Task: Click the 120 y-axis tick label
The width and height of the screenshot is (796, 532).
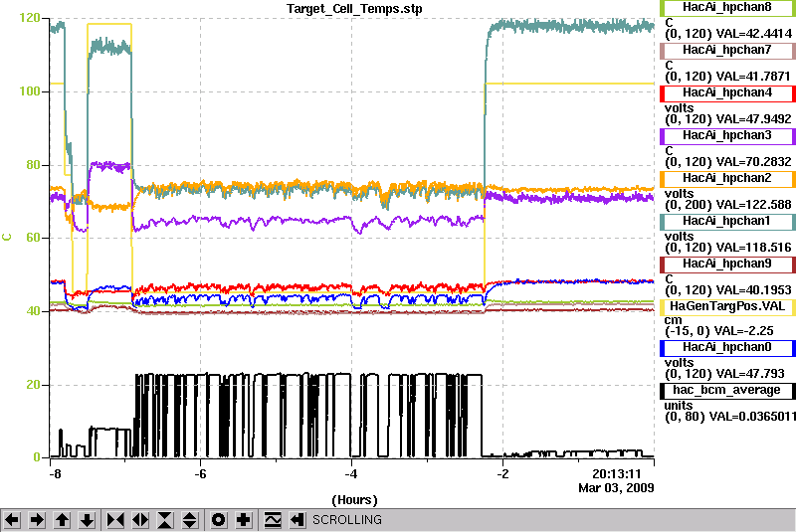Action: pyautogui.click(x=30, y=18)
